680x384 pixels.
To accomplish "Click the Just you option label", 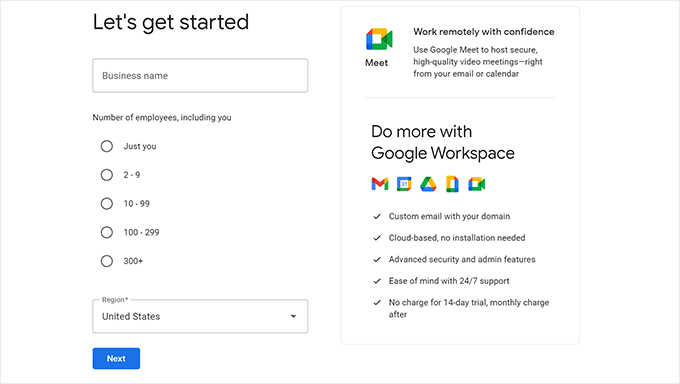I will point(140,146).
